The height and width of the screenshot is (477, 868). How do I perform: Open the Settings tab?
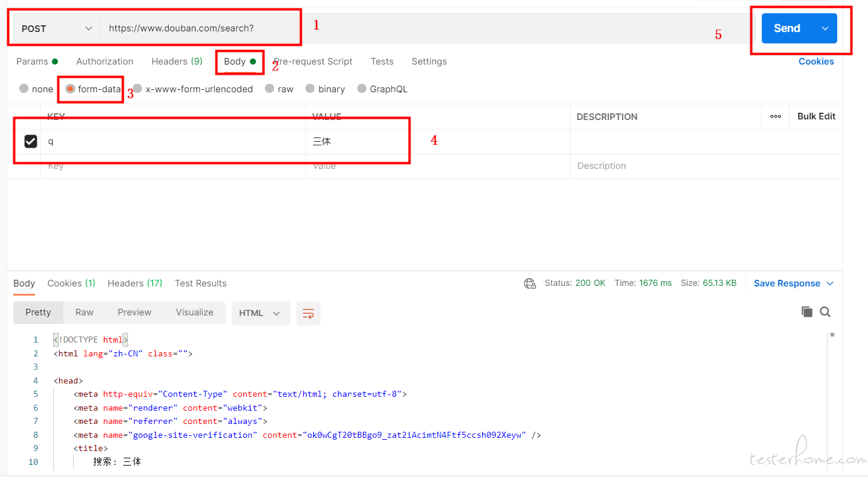click(x=429, y=62)
